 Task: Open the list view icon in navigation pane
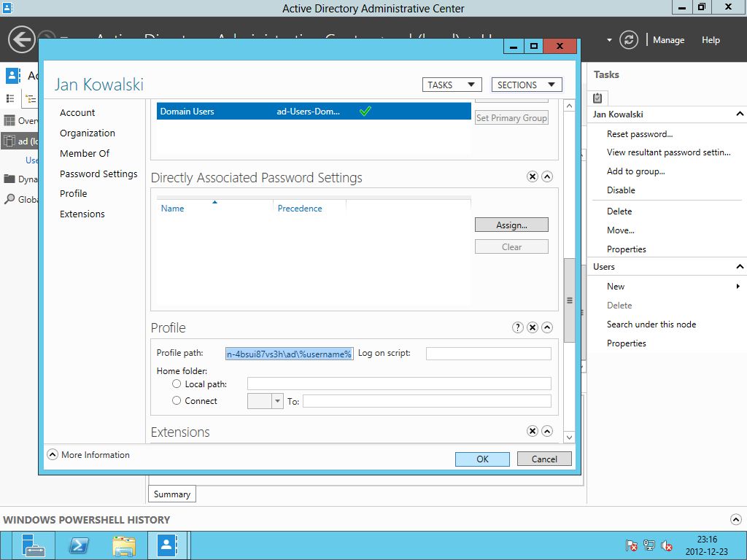[10, 98]
